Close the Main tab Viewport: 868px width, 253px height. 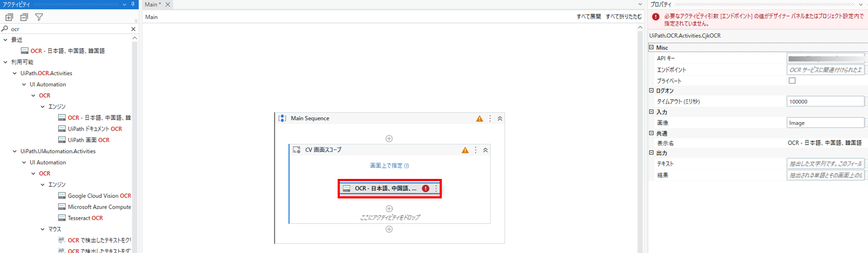tap(168, 4)
